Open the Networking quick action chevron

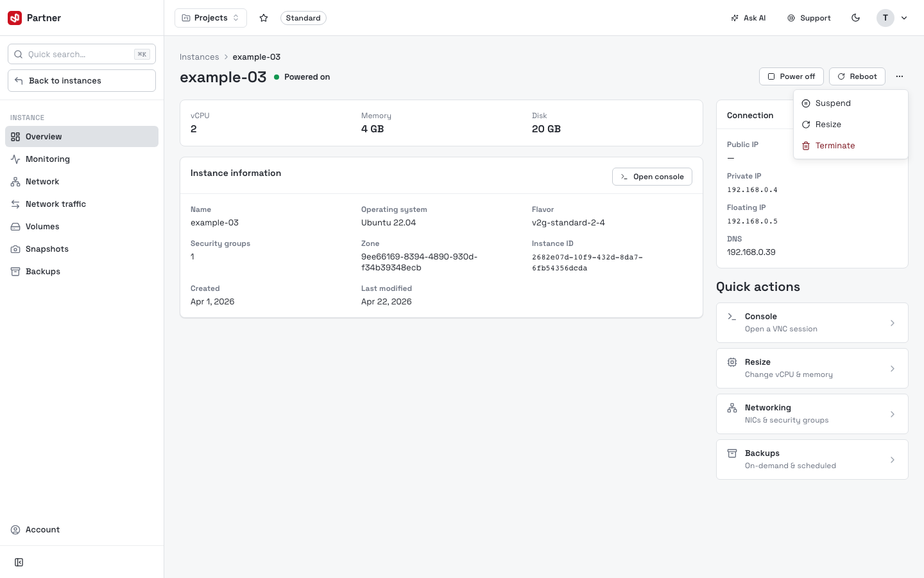893,414
